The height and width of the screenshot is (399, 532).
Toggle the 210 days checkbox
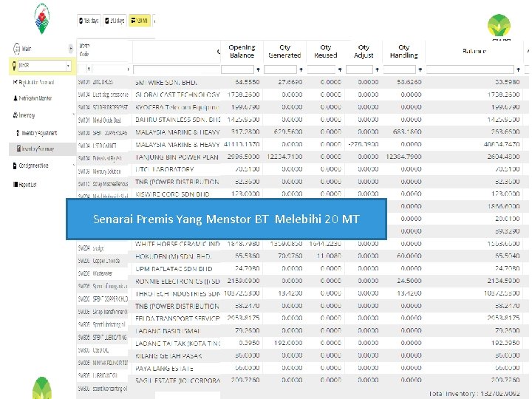point(107,21)
